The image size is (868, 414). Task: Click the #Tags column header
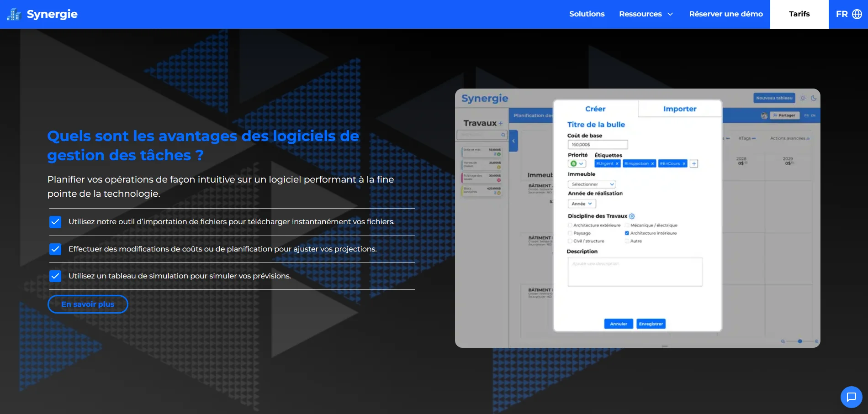point(747,138)
